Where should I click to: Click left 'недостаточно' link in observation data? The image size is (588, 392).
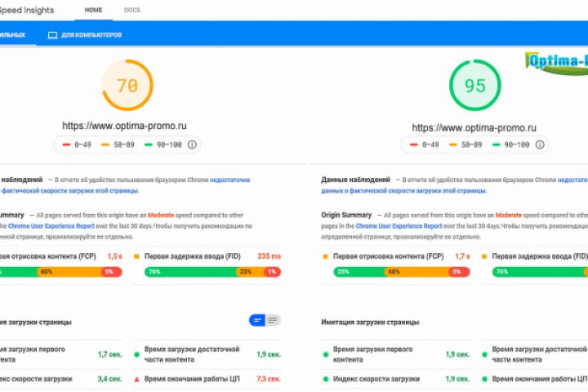pyautogui.click(x=229, y=180)
